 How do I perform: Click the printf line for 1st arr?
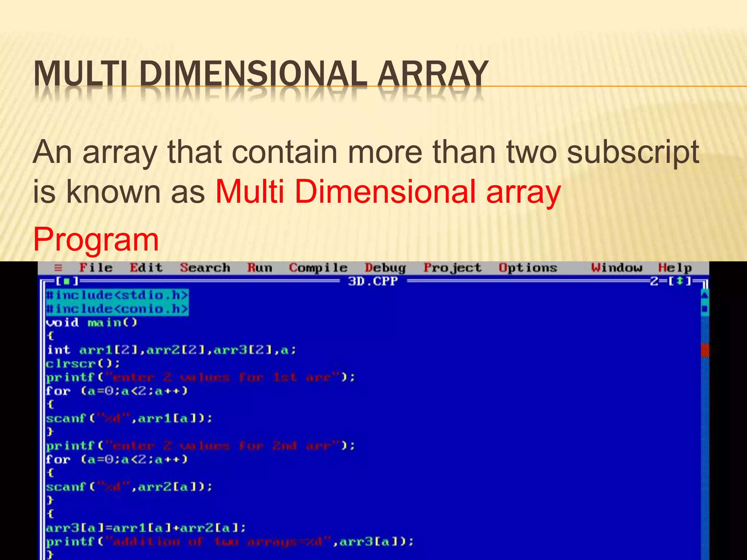200,378
